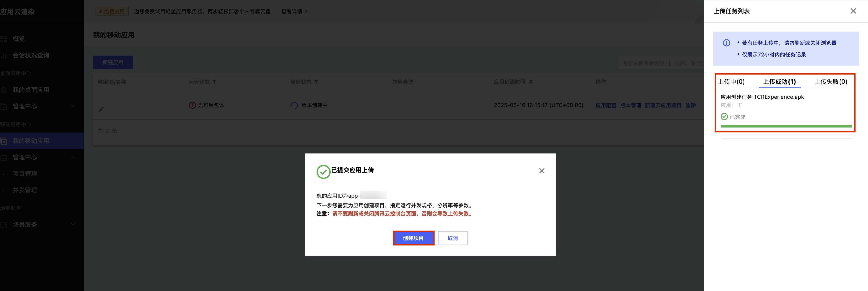This screenshot has width=868, height=291.
Task: Click the filter icon next to 运行状态
Action: pos(214,82)
